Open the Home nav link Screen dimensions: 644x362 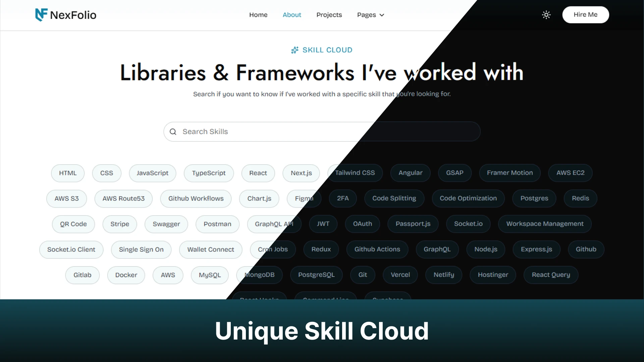pos(258,15)
